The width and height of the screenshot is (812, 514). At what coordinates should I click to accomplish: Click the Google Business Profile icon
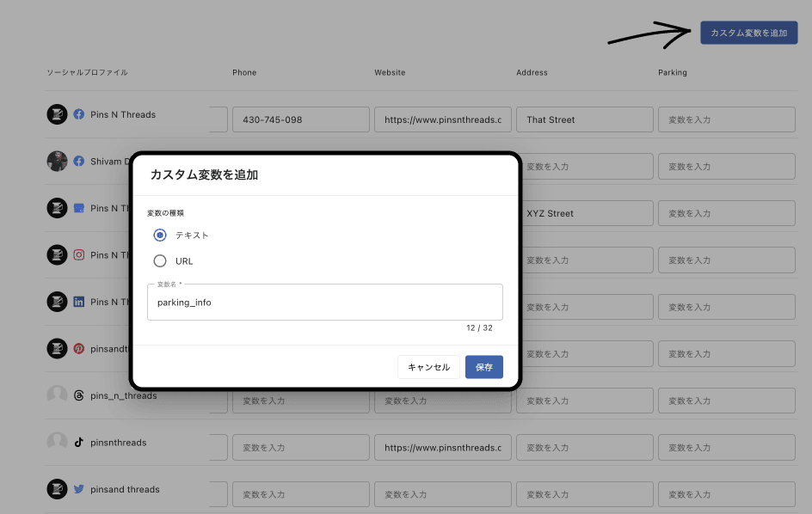point(79,208)
